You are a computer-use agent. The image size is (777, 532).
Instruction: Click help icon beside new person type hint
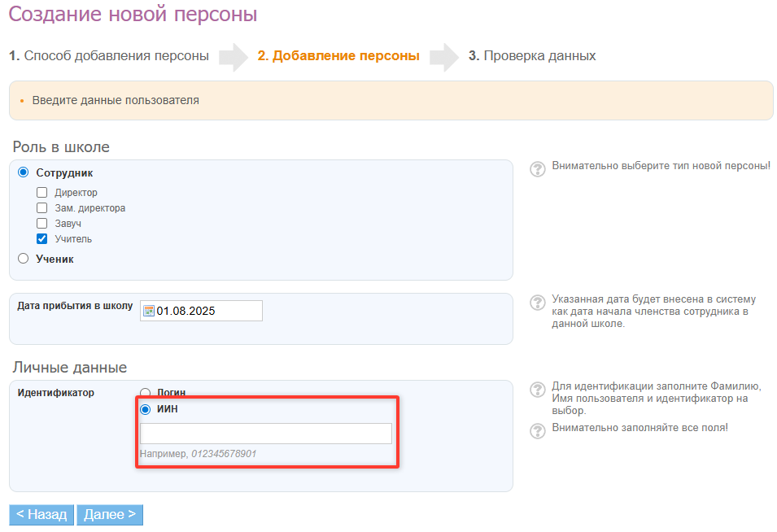pos(537,169)
